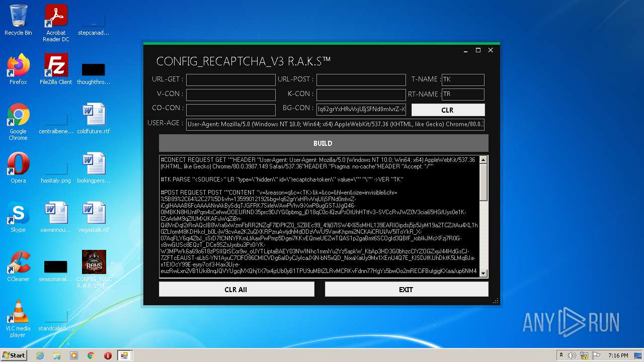644x362 pixels.
Task: Open Firefox desktop shortcut
Action: click(18, 69)
